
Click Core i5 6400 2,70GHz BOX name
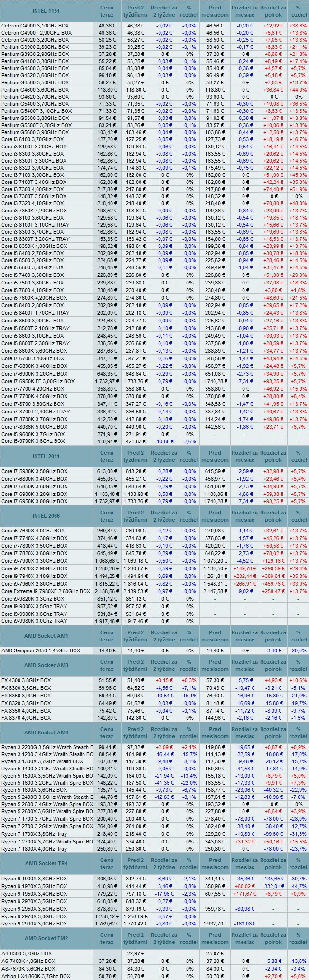33,253
